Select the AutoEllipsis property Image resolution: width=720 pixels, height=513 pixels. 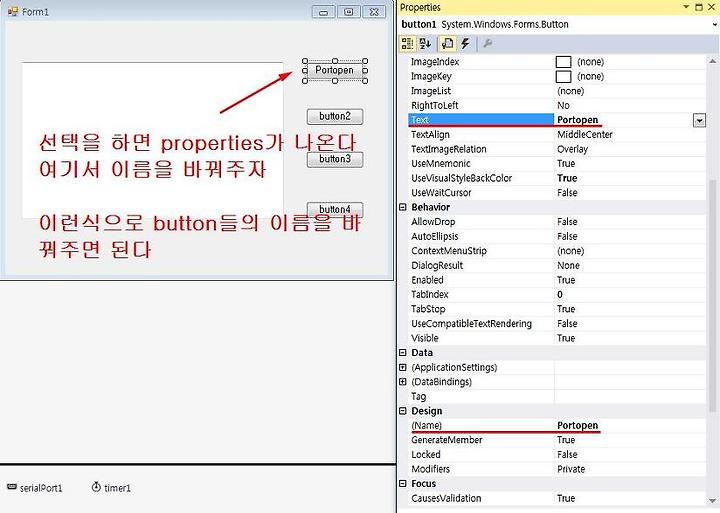(557, 237)
